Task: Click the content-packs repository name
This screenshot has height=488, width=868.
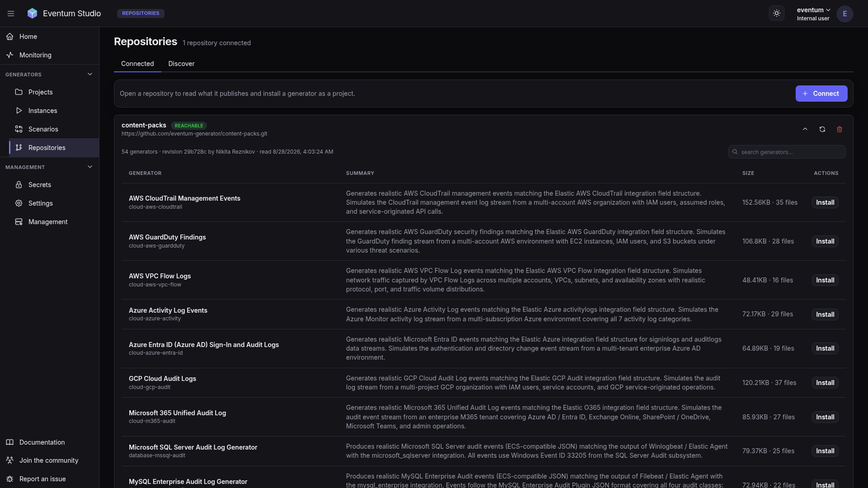Action: coord(144,125)
